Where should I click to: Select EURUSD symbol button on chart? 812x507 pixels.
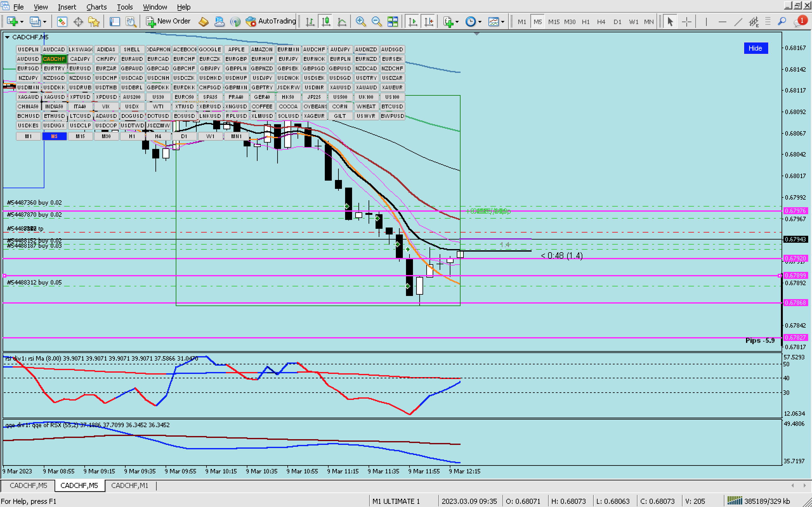click(80, 68)
